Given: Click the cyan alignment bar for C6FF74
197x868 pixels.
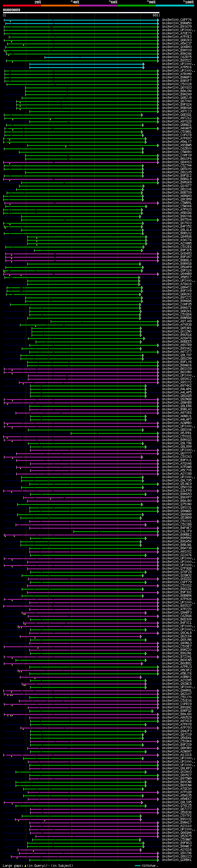Looking at the screenshot, I should 81,20.
